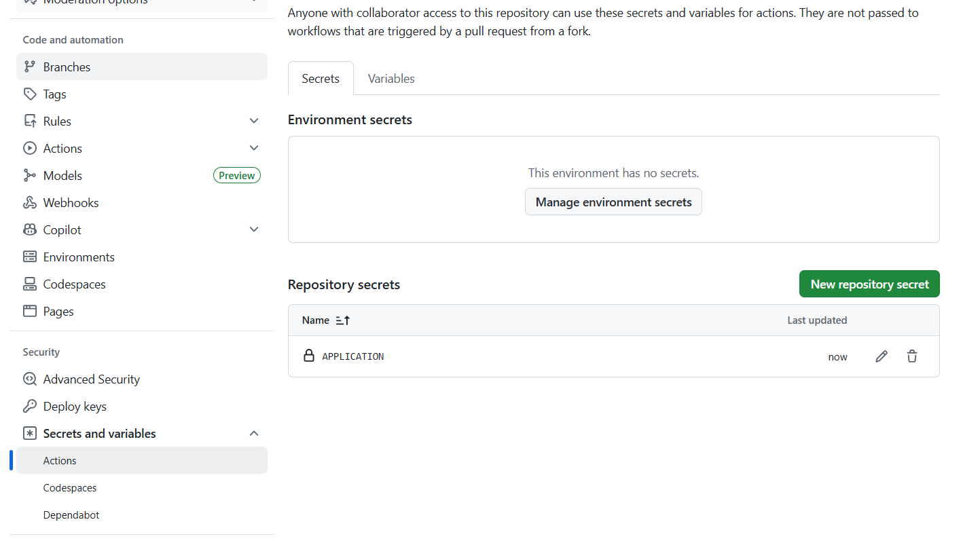Click the Branches icon in sidebar

(x=29, y=67)
